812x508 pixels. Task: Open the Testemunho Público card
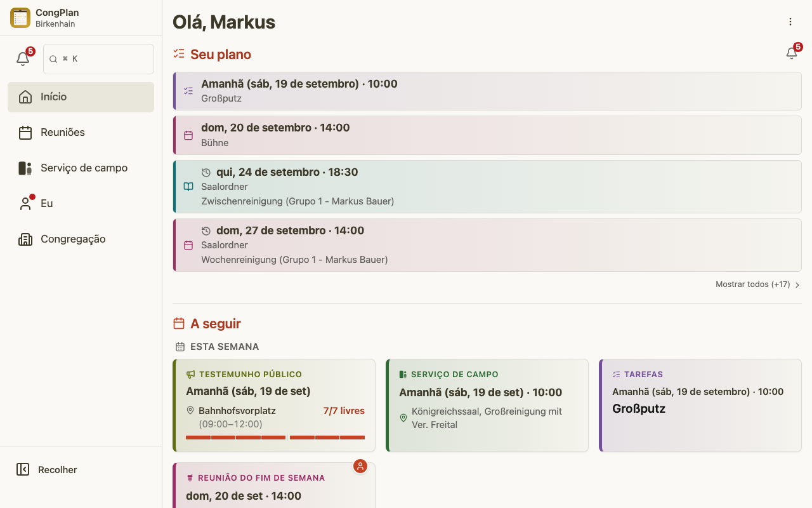(274, 406)
